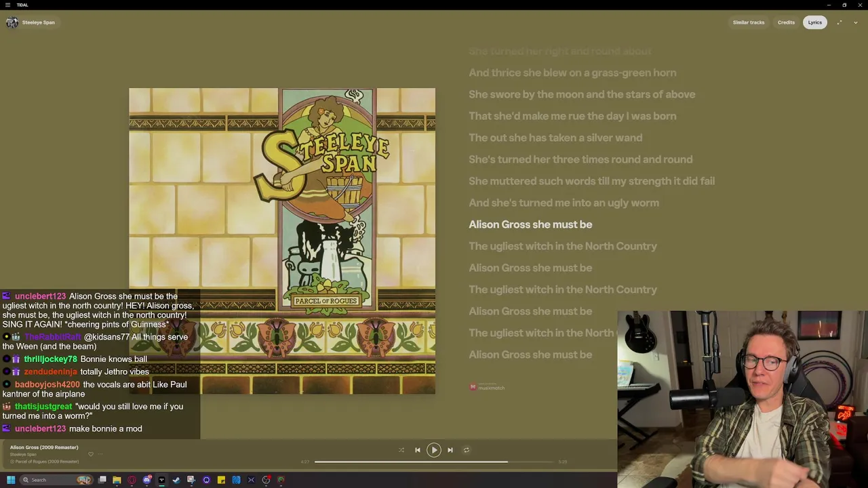Viewport: 868px width, 488px height.
Task: Switch to the Similar tracks tab
Action: point(749,22)
